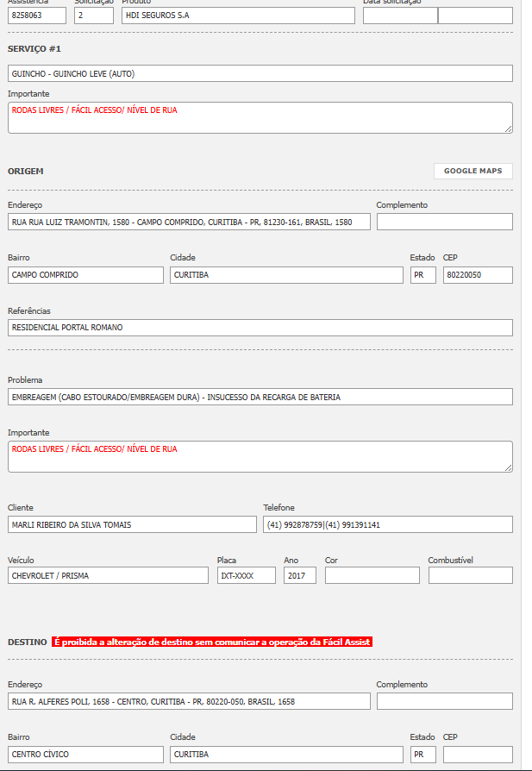Select the Cliente name field

132,524
